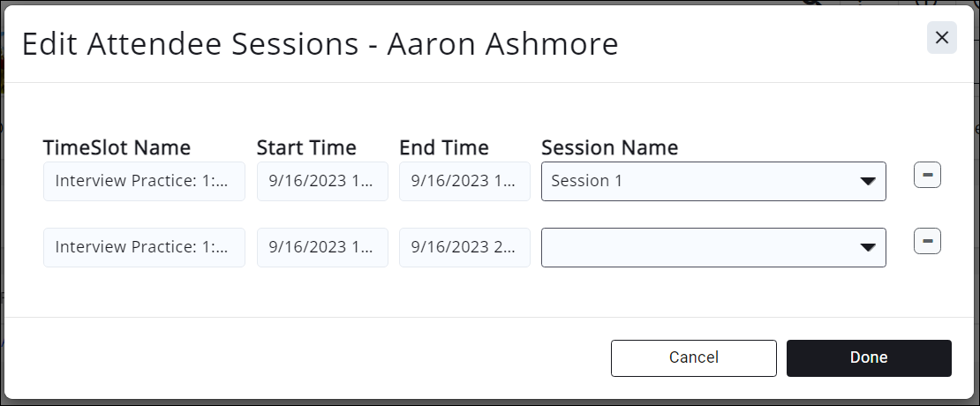Click the Session Name column header

(609, 147)
